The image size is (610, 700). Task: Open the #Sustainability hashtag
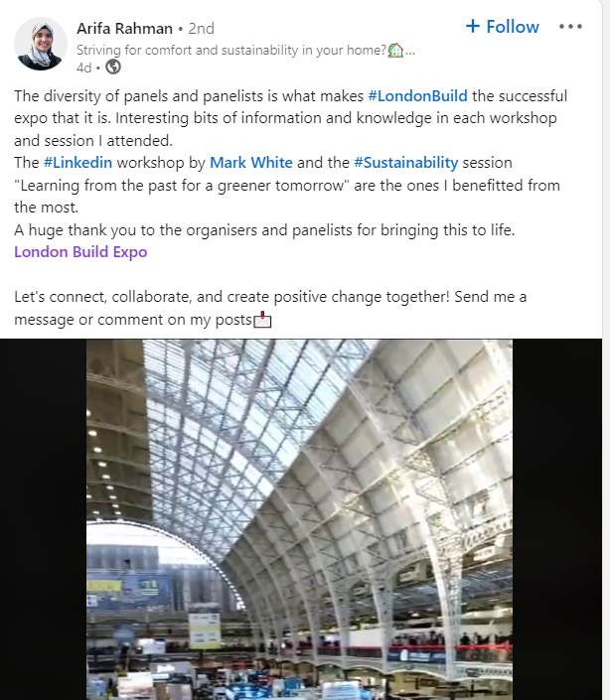(405, 163)
